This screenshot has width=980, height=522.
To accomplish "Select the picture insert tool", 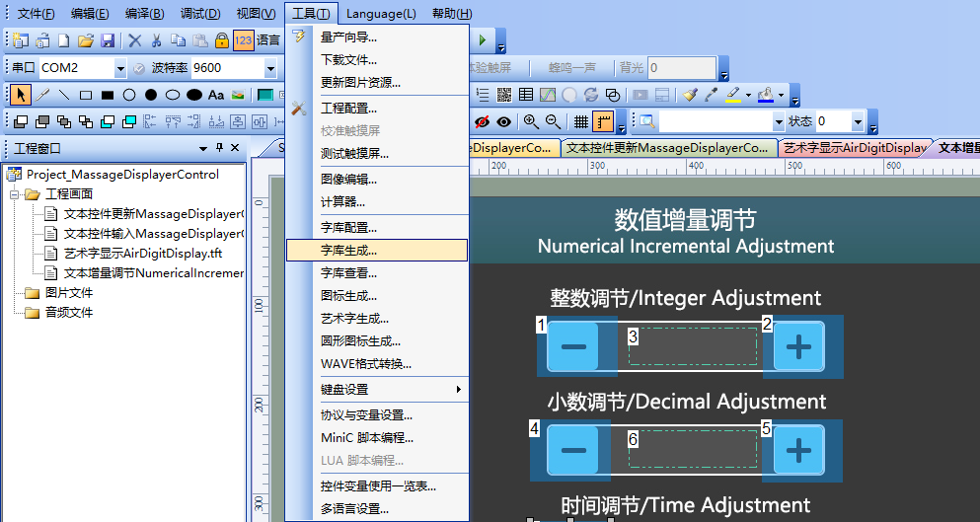I will [x=238, y=95].
